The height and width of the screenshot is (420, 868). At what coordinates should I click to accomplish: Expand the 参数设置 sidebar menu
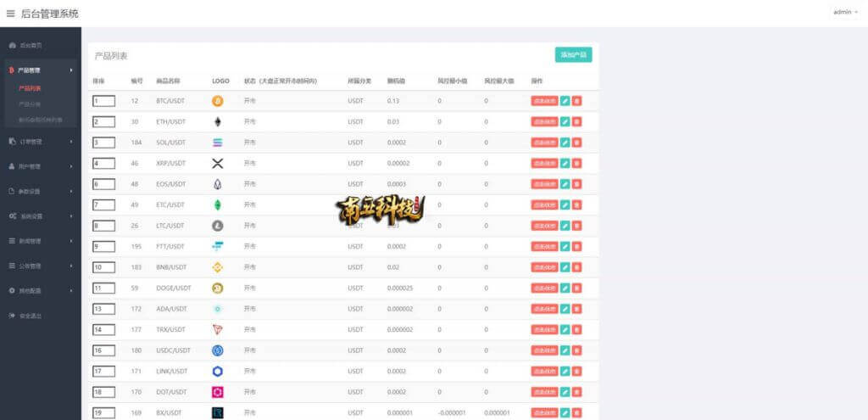[x=41, y=191]
